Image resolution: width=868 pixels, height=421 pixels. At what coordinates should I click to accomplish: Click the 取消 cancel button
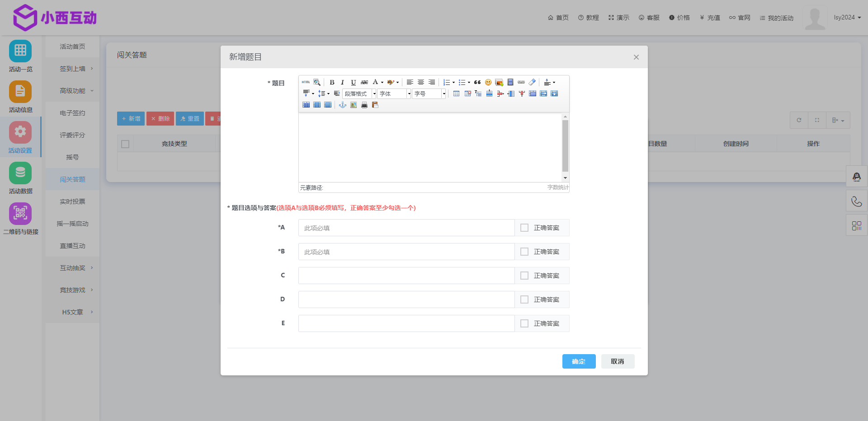point(618,361)
